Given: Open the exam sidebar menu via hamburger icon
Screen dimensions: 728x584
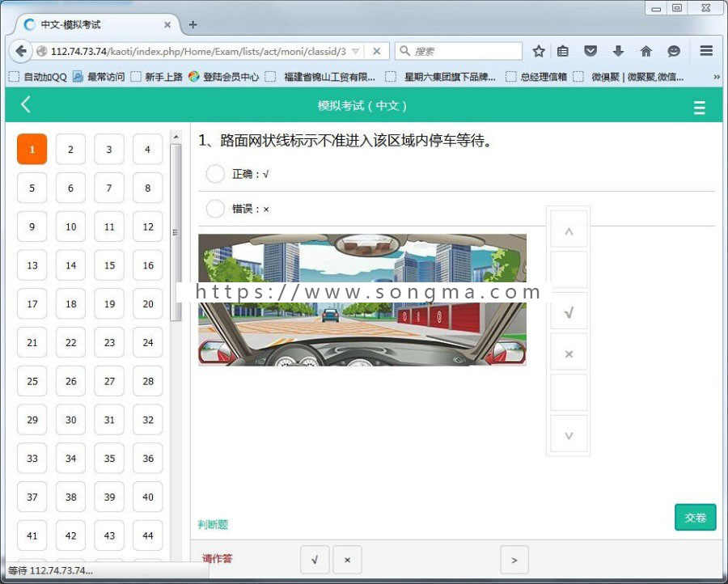Looking at the screenshot, I should [x=699, y=106].
